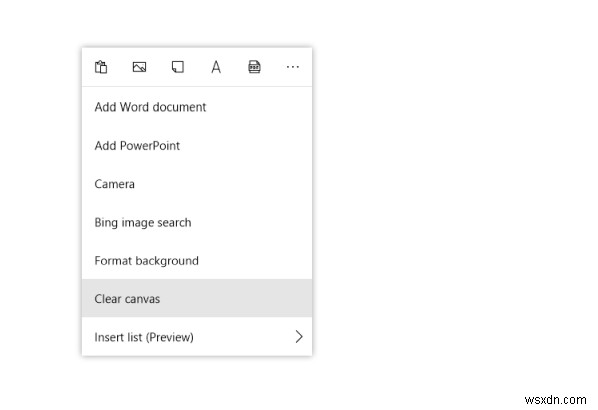Image resolution: width=598 pixels, height=410 pixels.
Task: Open the Camera option
Action: point(197,184)
